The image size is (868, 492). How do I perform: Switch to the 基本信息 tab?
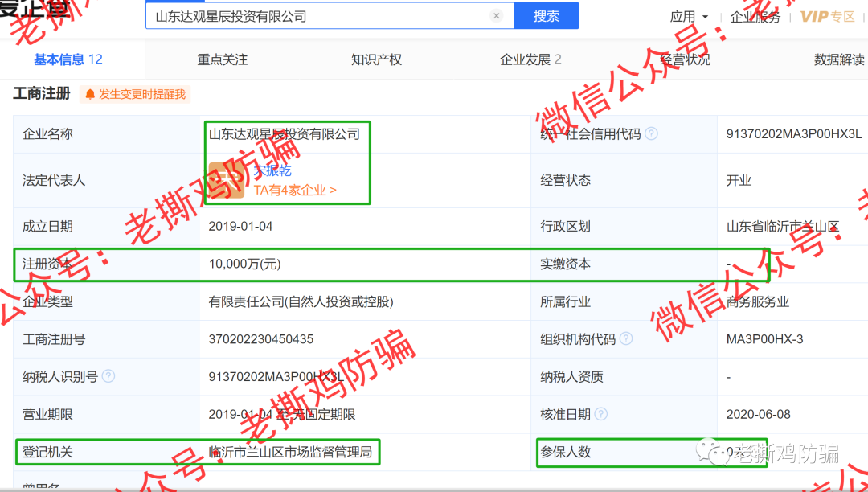[68, 59]
